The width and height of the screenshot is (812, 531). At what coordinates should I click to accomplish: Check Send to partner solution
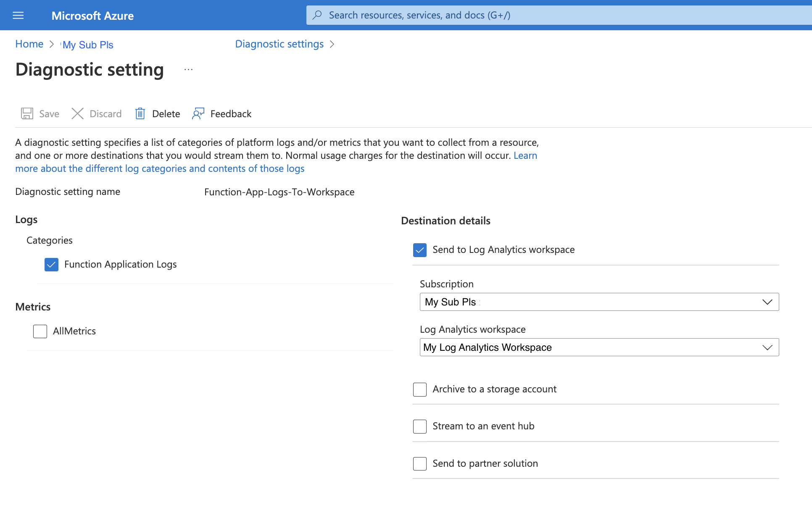coord(419,463)
